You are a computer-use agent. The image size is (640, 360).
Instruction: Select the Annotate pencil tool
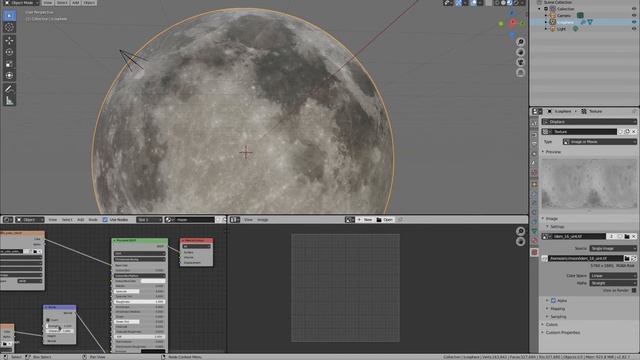9,89
